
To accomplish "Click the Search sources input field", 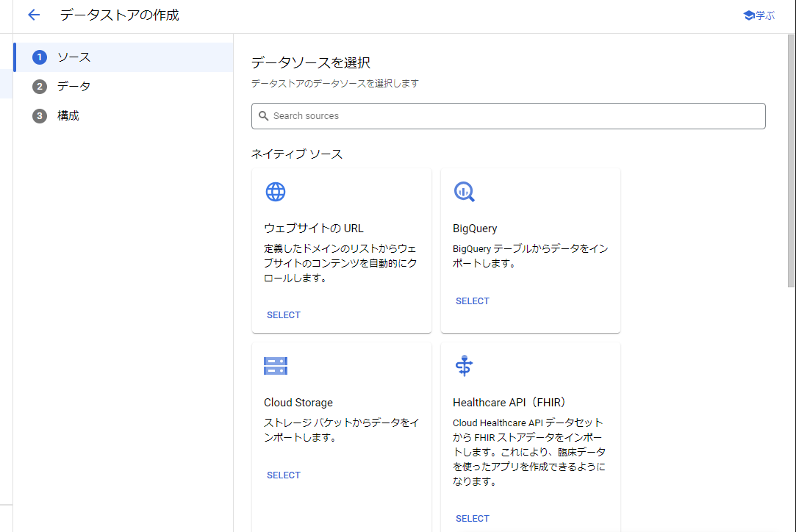I will 508,115.
